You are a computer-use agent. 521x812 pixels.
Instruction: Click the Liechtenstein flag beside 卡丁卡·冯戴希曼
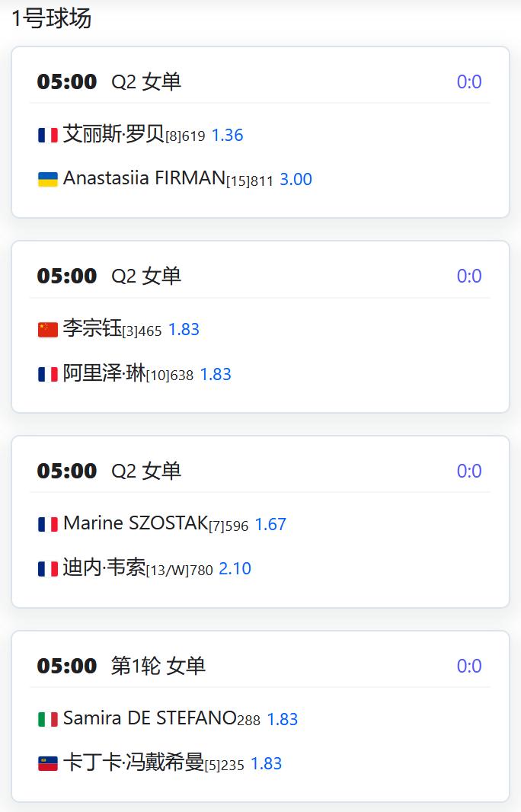(48, 763)
